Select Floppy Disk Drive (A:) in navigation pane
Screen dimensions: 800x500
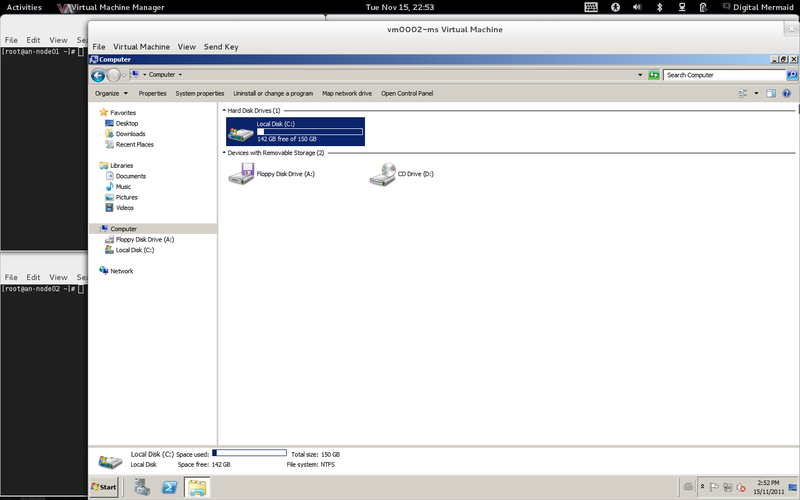pos(145,239)
